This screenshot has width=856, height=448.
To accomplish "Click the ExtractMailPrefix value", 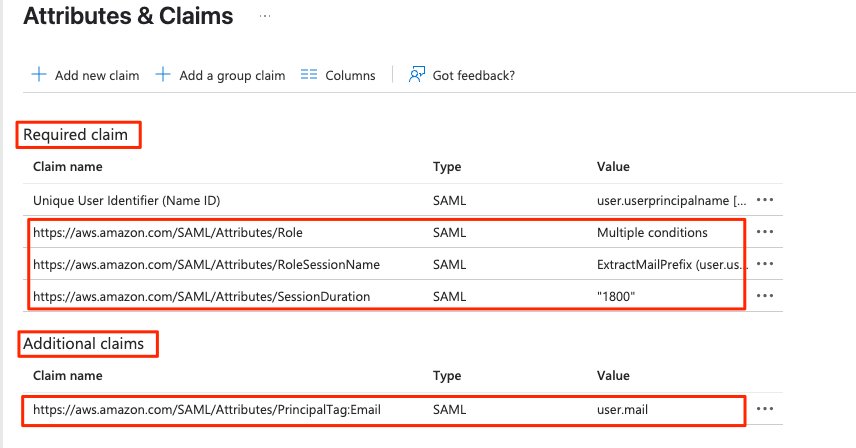I will click(x=670, y=265).
